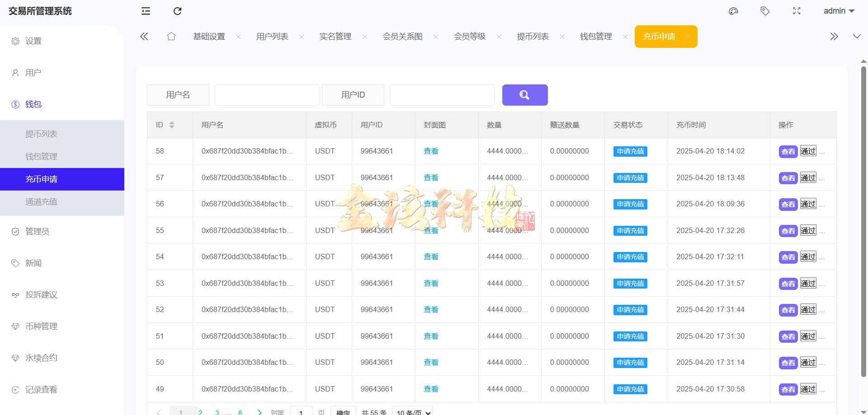Click the home icon in tab bar

click(x=171, y=36)
